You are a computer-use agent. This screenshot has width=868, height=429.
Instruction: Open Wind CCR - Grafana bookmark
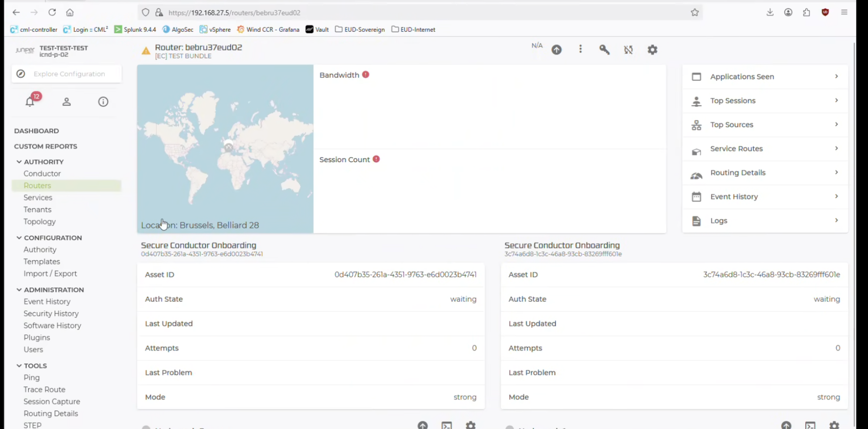pyautogui.click(x=268, y=30)
